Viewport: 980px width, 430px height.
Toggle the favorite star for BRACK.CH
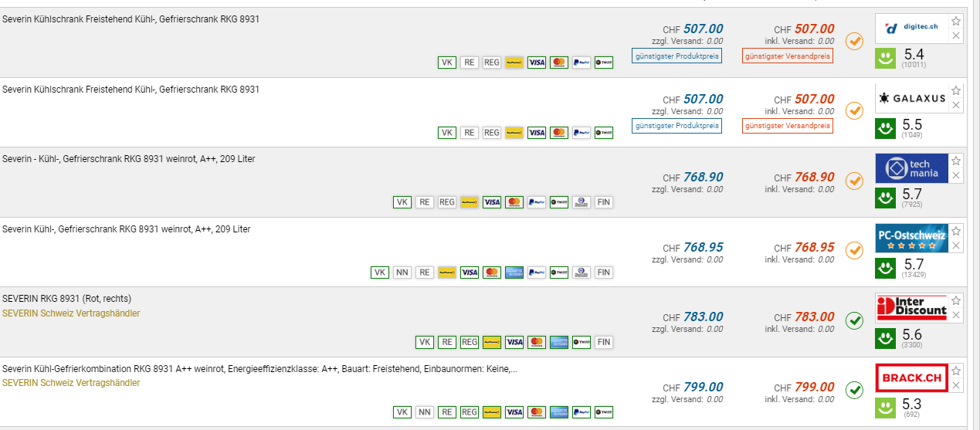pos(956,371)
